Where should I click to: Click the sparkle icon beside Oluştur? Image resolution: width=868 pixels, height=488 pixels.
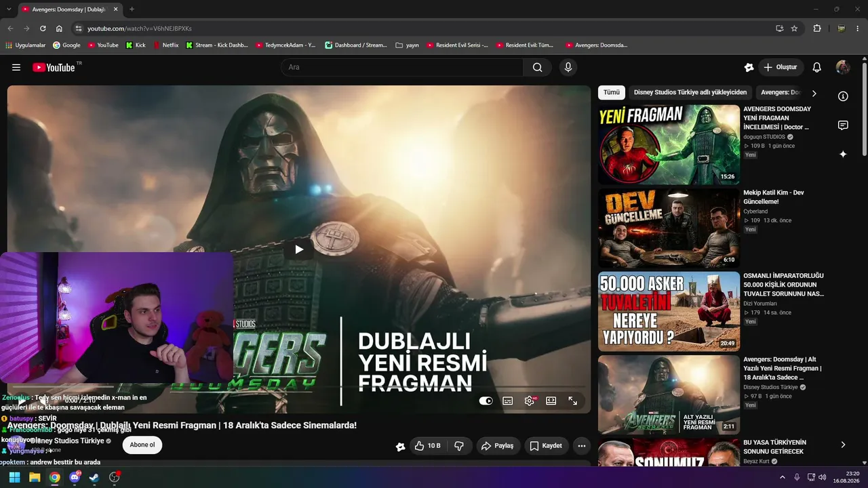(749, 67)
